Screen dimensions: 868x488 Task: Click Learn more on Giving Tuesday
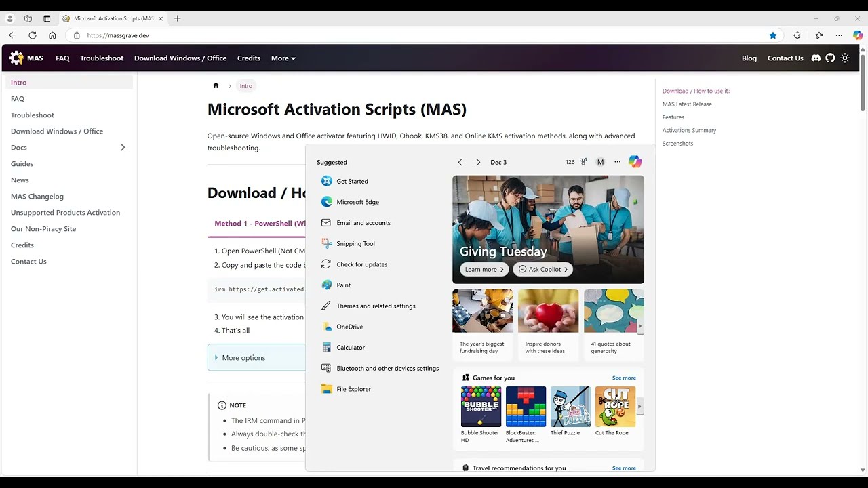tap(484, 270)
